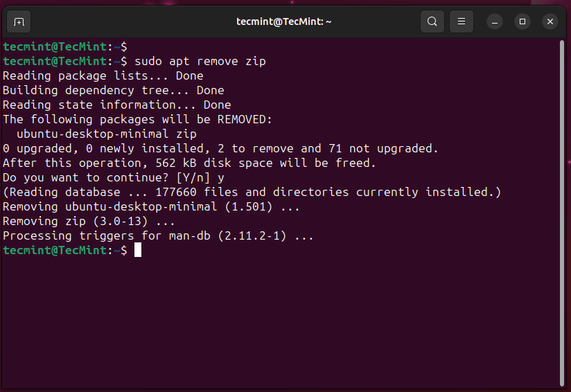The height and width of the screenshot is (392, 571).
Task: Click the first empty tecmint@TecMint prompt
Action: (x=65, y=46)
